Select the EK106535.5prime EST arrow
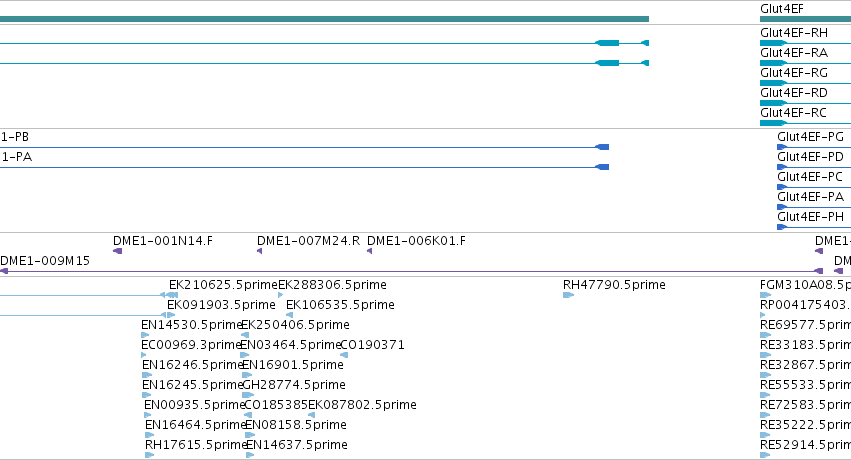 tap(289, 315)
